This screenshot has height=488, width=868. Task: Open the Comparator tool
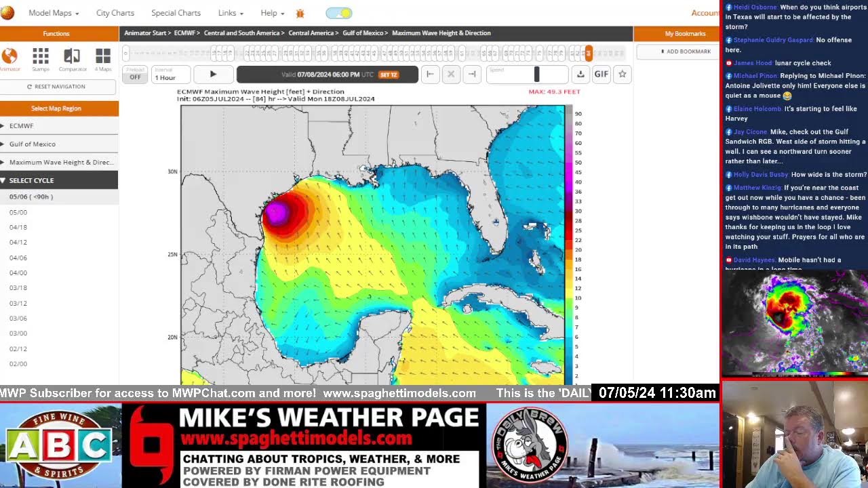point(72,60)
